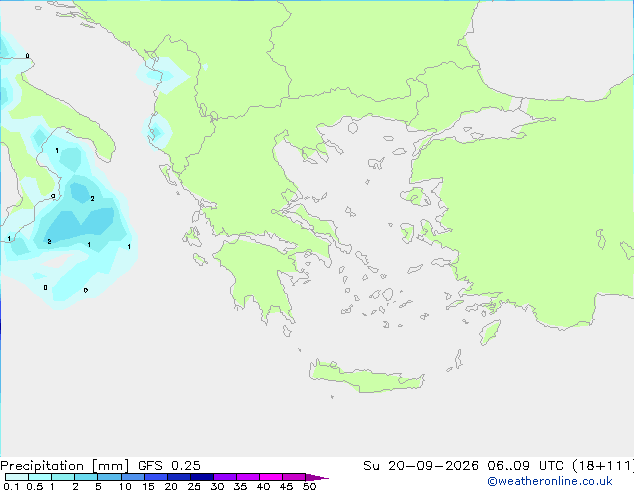Screen dimensions: 634x490
Task: Click the 2 mm cyan legend swatch
Action: pyautogui.click(x=86, y=477)
